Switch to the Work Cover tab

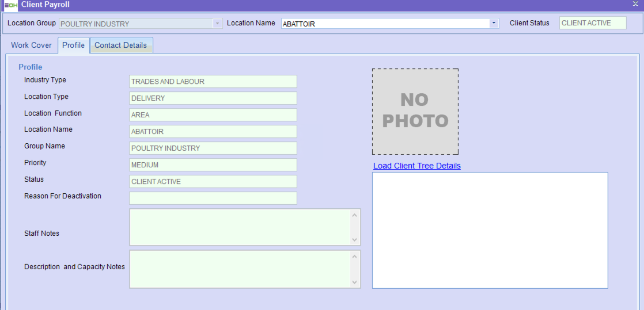(x=31, y=45)
